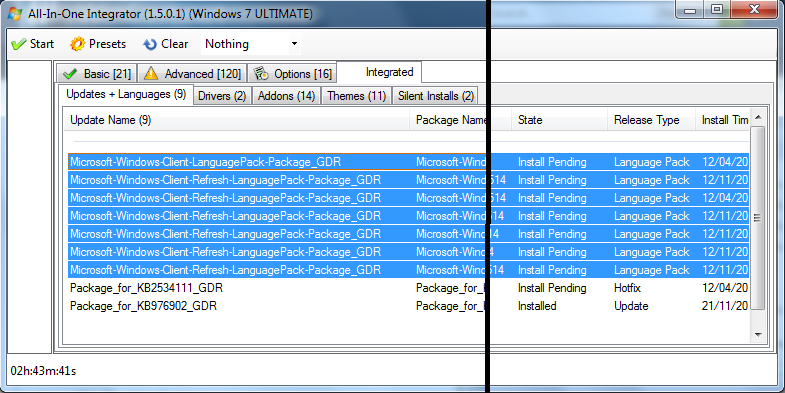Click the All-In-One Integrator title bar icon

15,14
